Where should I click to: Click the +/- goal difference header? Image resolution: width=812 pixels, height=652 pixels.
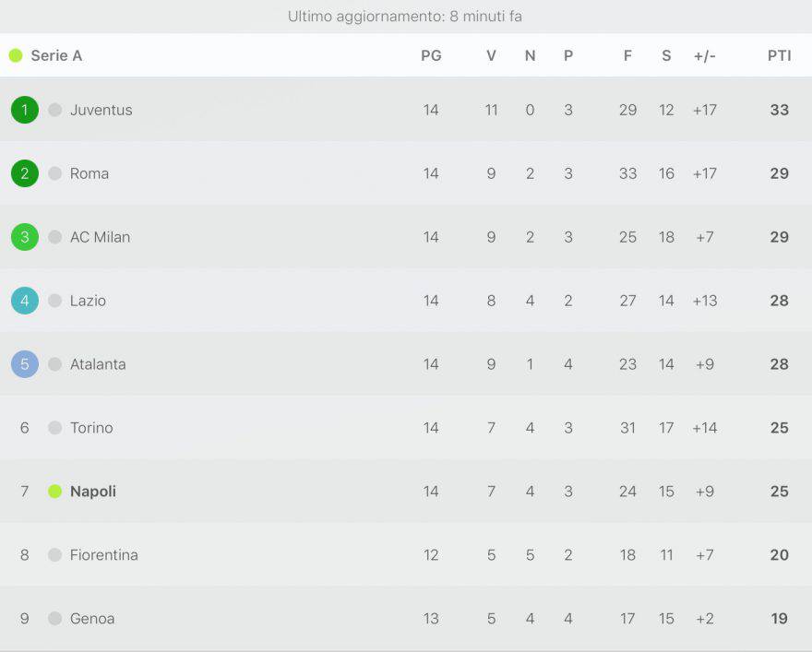pyautogui.click(x=705, y=55)
